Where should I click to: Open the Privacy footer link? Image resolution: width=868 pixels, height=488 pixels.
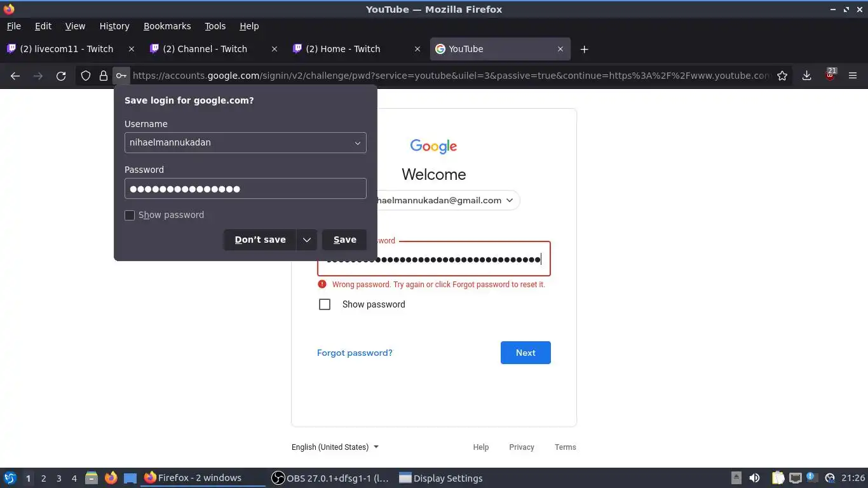coord(522,447)
